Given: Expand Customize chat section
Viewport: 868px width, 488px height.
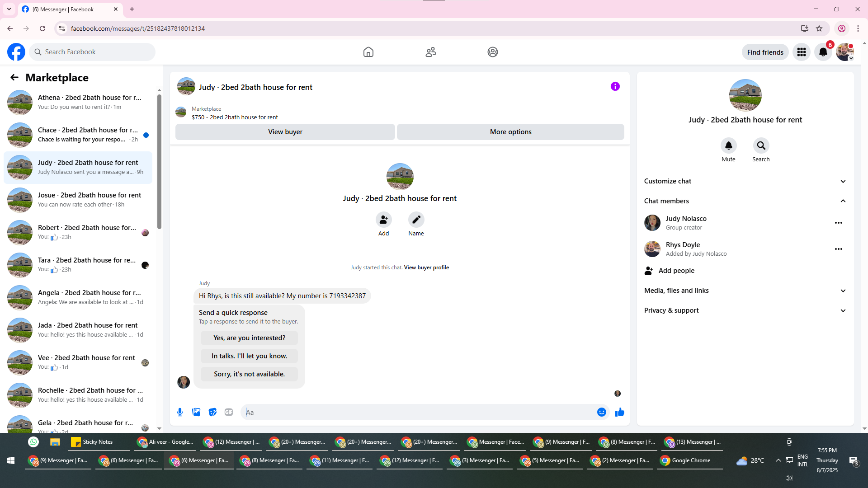Looking at the screenshot, I should pyautogui.click(x=745, y=181).
